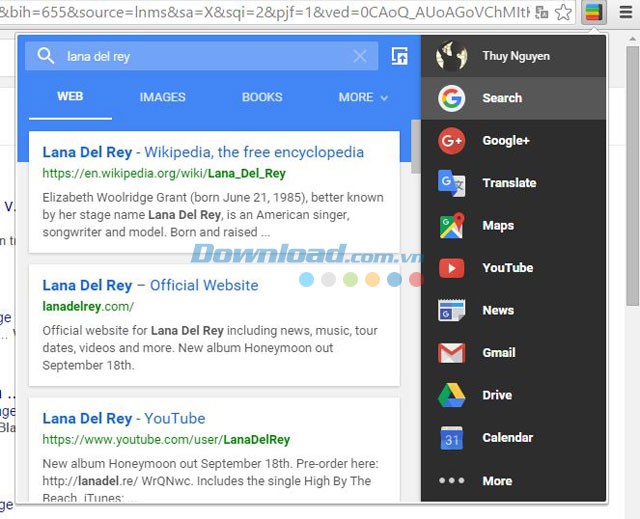Viewport: 640px width, 519px height.
Task: Open Lana Del Rey YouTube result
Action: [124, 419]
